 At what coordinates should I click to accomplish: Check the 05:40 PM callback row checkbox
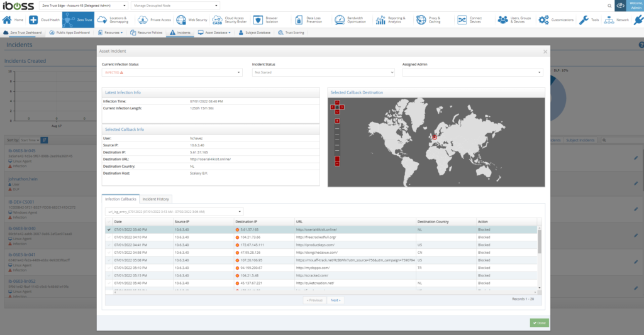109,283
